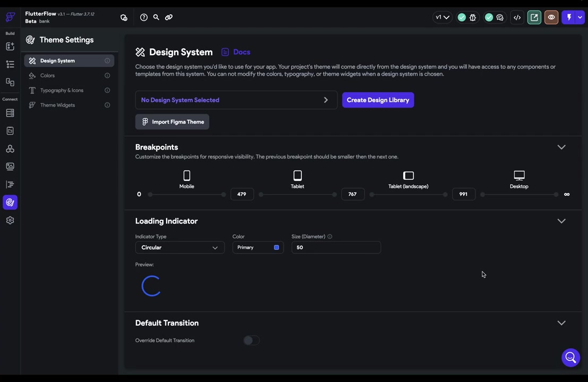Screen dimensions: 588x382
Task: Open the Custom Functions sidebar icon
Action: coord(10,185)
